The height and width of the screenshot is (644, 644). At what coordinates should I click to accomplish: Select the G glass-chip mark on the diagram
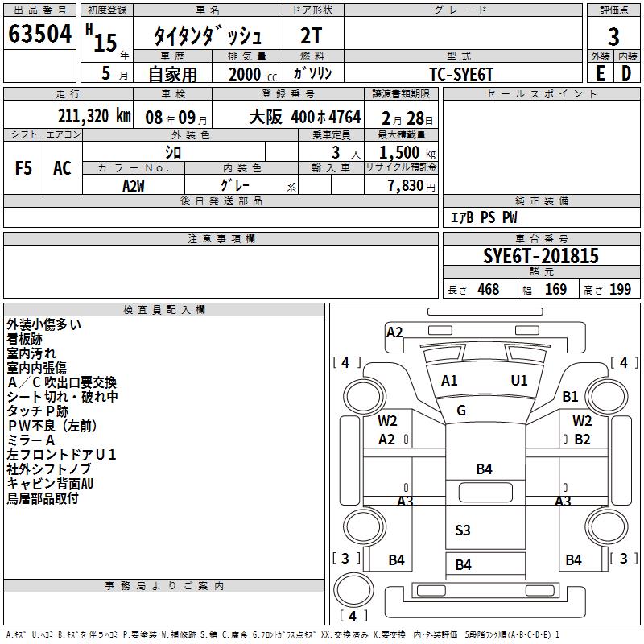tap(461, 411)
